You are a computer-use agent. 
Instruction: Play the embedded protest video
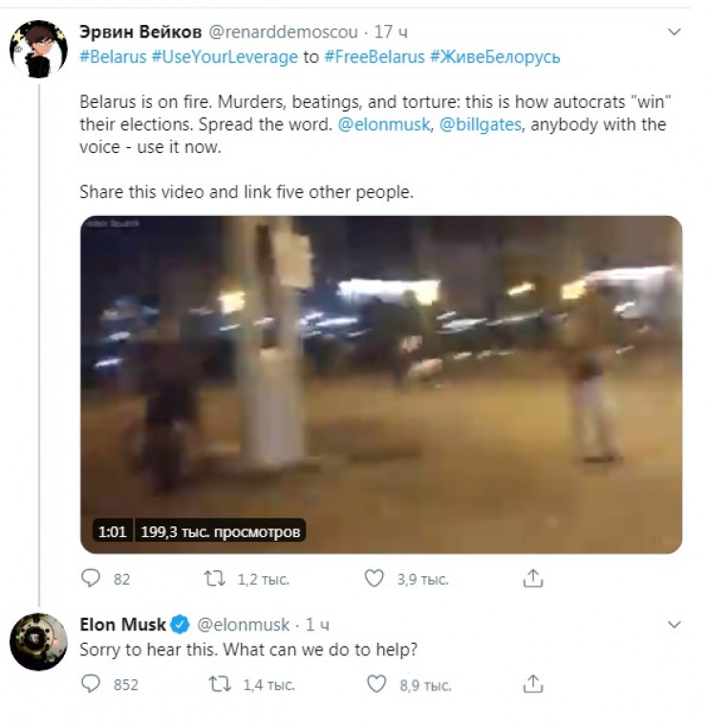pos(380,384)
